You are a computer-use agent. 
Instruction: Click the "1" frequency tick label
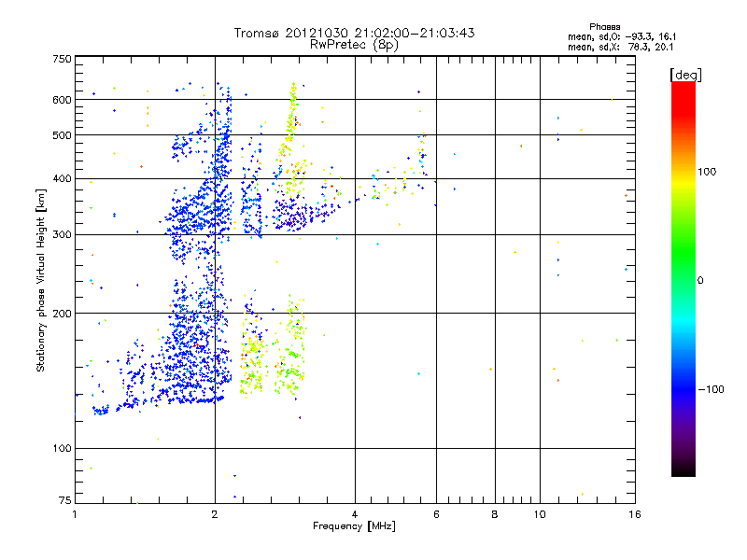click(75, 514)
